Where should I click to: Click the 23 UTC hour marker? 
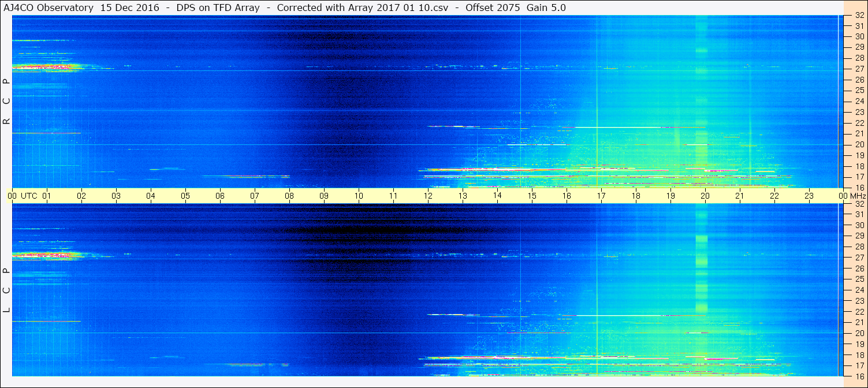pos(809,196)
